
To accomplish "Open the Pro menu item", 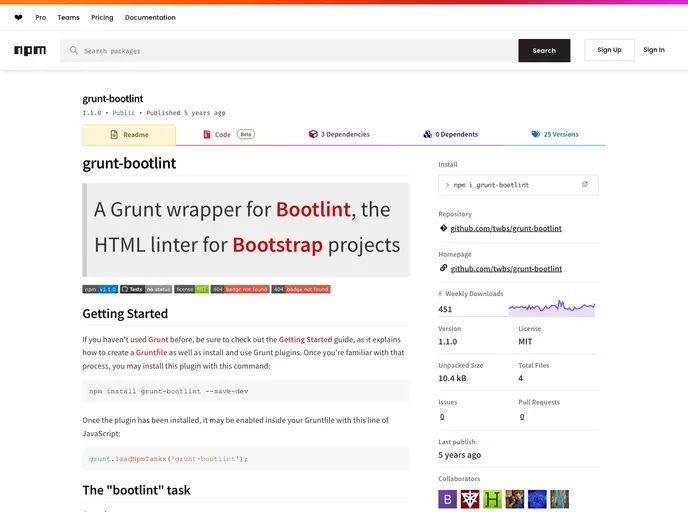I will tap(41, 18).
